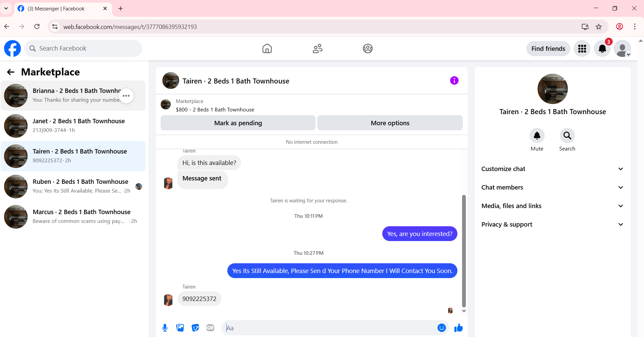Viewport: 644px width, 337px height.
Task: Click 'Hi, is this available?' message
Action: (209, 163)
